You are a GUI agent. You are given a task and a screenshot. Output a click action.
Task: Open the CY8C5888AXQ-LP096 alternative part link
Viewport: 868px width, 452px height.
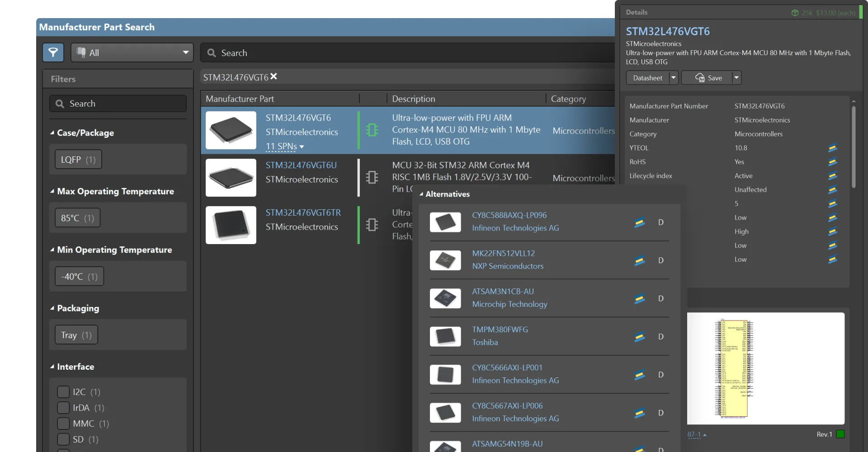tap(509, 215)
